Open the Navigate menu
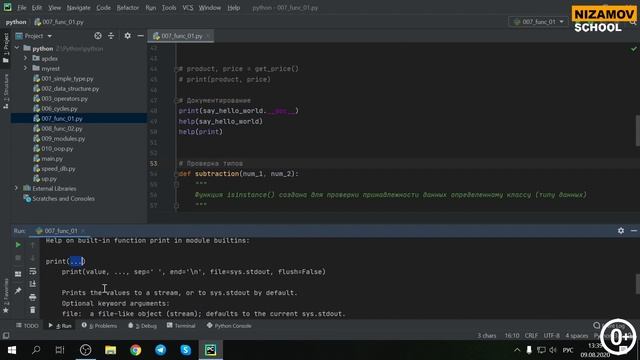 coord(78,8)
